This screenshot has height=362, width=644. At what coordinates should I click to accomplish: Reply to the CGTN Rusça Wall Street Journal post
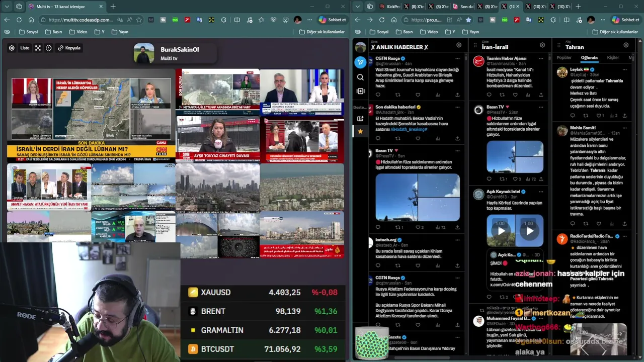point(378,95)
